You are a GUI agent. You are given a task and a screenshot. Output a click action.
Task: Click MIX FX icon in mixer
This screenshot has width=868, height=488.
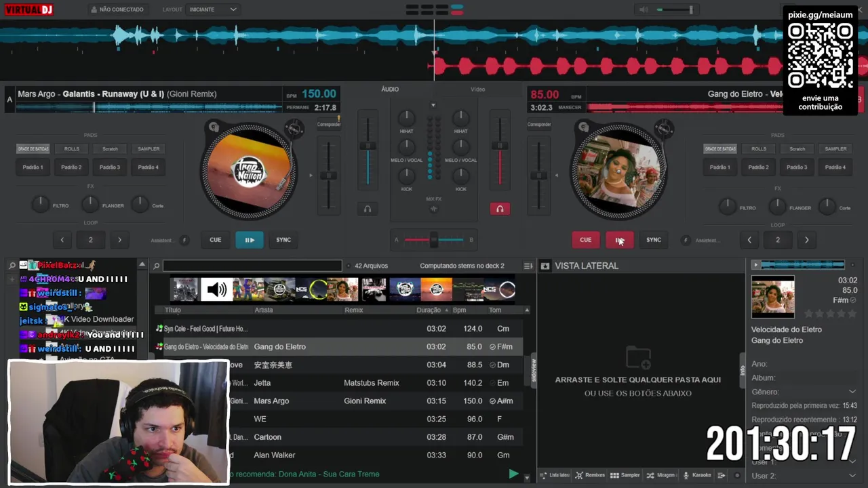(x=434, y=208)
